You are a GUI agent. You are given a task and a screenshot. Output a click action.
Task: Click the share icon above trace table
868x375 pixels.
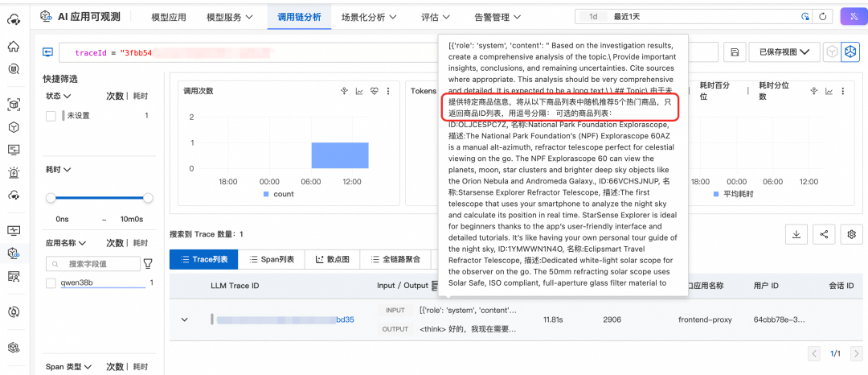point(824,234)
